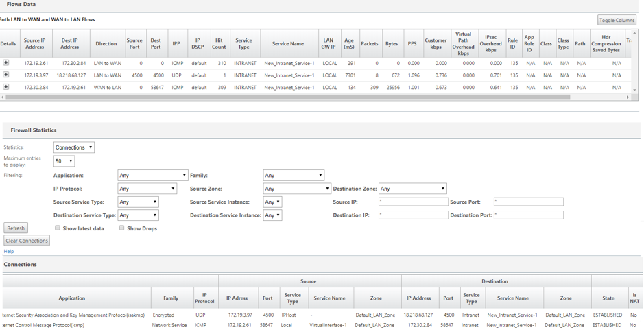Open Maximum entries to display dropdown
The height and width of the screenshot is (334, 644).
click(64, 161)
